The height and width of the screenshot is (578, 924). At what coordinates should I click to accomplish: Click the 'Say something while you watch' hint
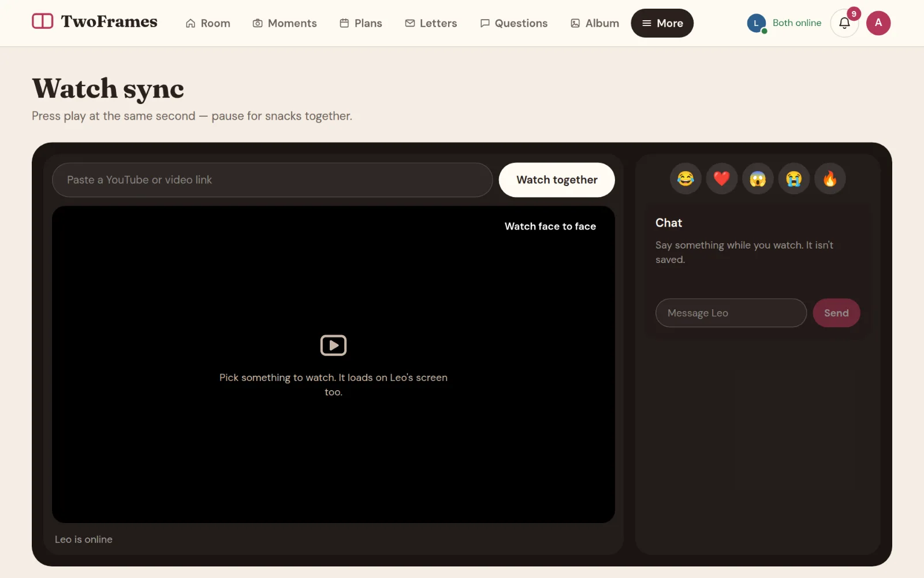744,253
